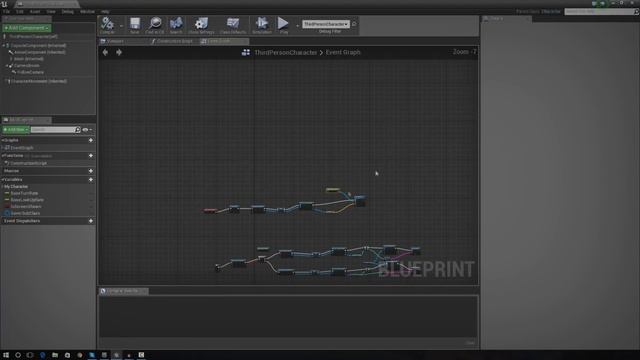Click the blueprint grid icon beside ThirdPersonCharacter breadcrumb
The width and height of the screenshot is (640, 360).
[x=246, y=52]
